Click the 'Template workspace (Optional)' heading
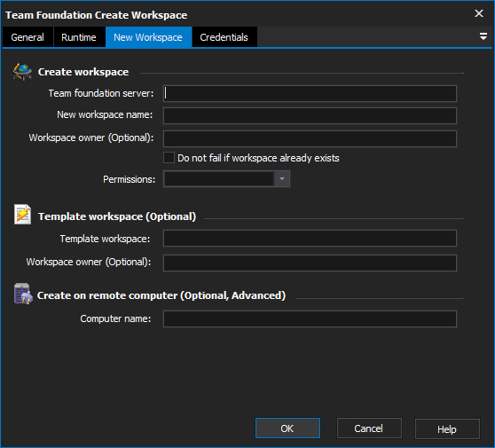Image resolution: width=495 pixels, height=448 pixels. (x=117, y=216)
